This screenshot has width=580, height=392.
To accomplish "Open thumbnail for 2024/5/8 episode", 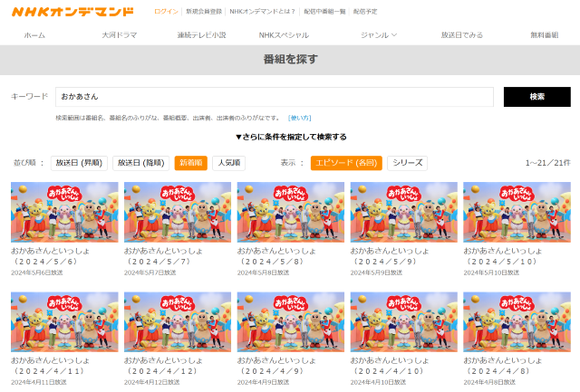I will pyautogui.click(x=291, y=212).
